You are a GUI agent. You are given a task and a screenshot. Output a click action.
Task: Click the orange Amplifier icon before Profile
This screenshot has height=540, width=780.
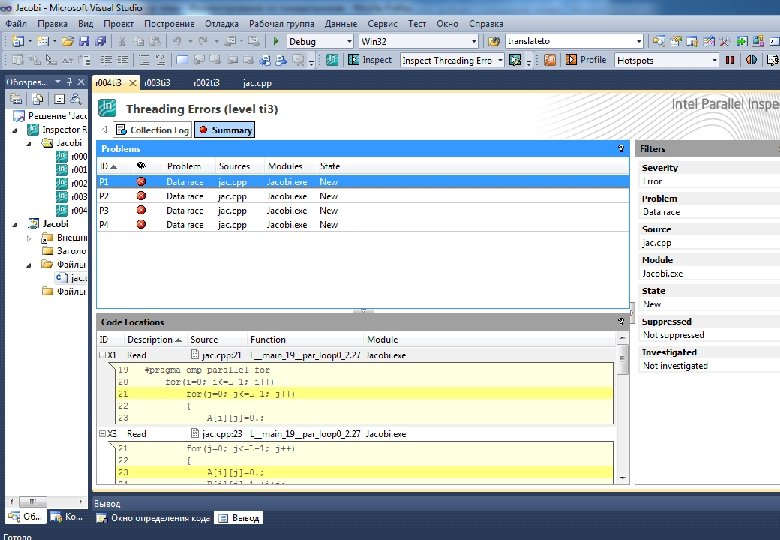[550, 60]
